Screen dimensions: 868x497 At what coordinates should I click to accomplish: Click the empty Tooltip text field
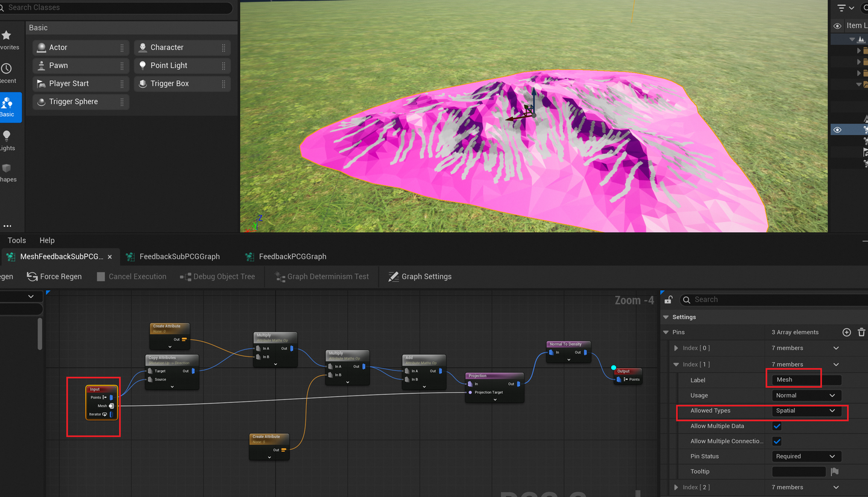[799, 472]
